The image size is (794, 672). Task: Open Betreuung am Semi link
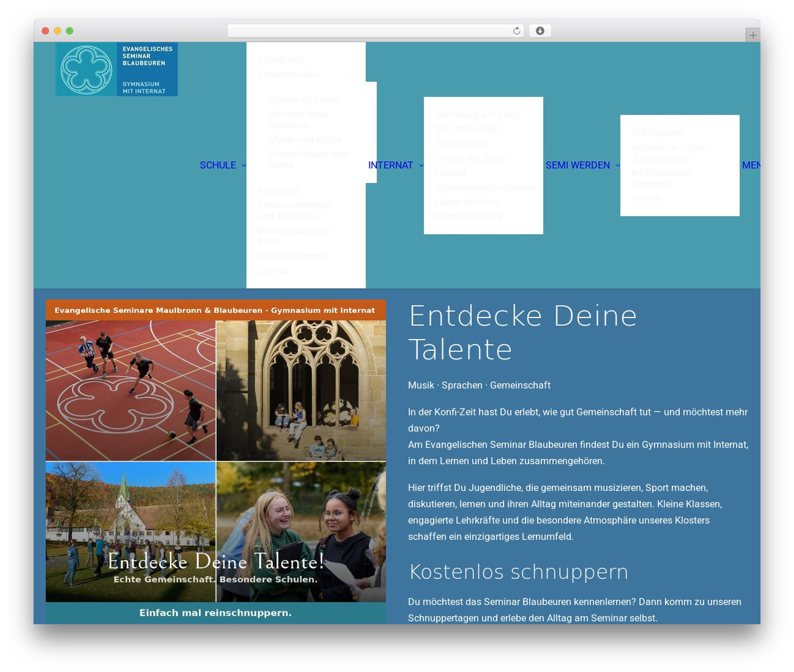(x=477, y=115)
